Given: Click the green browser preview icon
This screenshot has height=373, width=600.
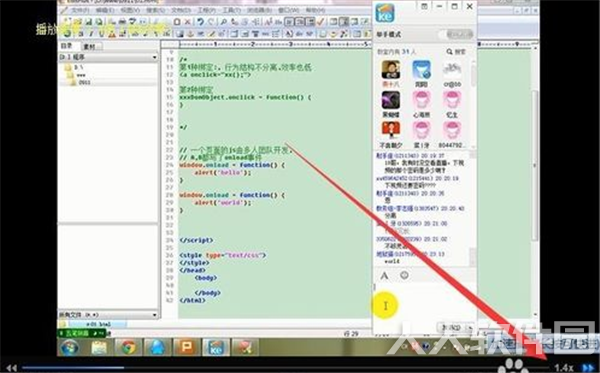Looking at the screenshot, I should 67,34.
